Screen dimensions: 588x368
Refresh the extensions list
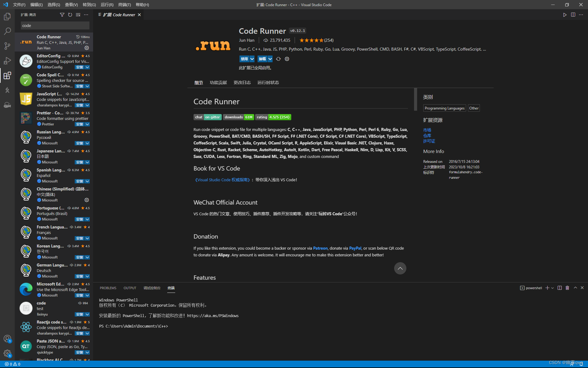[70, 15]
